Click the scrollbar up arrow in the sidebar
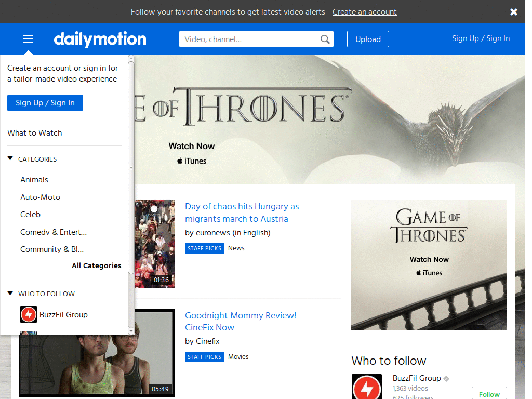Viewport: 532px width, 399px height. 131,58
